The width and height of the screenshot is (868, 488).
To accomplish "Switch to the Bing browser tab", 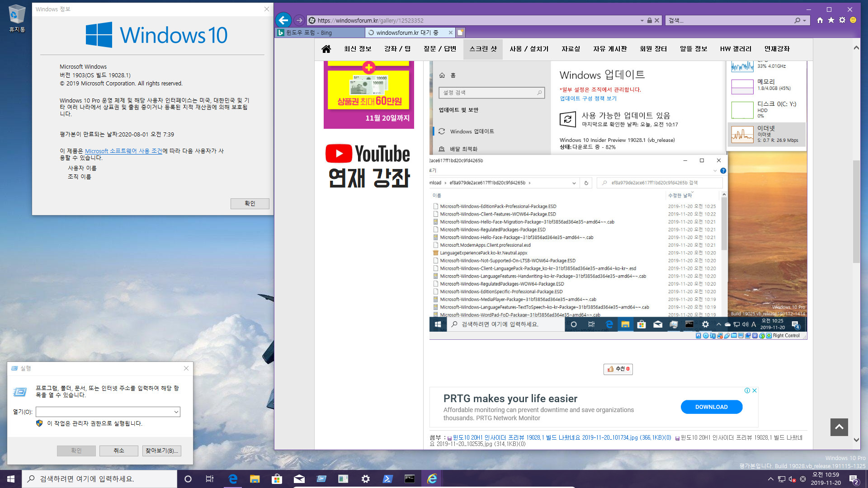I will click(320, 33).
